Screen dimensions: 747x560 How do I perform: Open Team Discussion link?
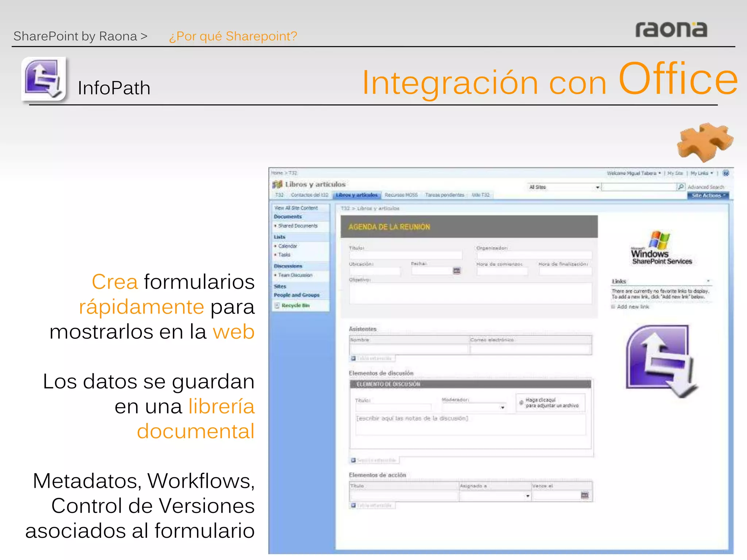point(295,275)
